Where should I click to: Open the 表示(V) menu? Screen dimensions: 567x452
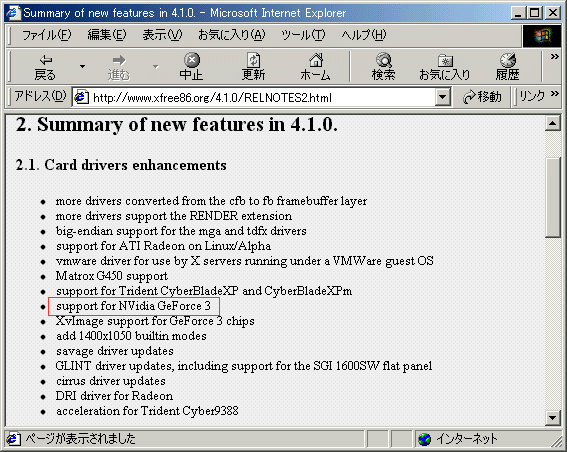162,35
